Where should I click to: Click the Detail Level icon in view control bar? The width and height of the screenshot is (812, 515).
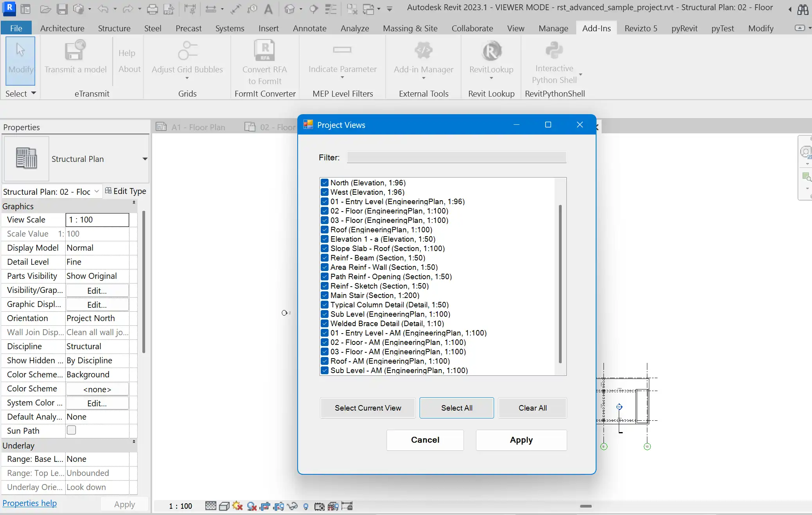click(211, 506)
